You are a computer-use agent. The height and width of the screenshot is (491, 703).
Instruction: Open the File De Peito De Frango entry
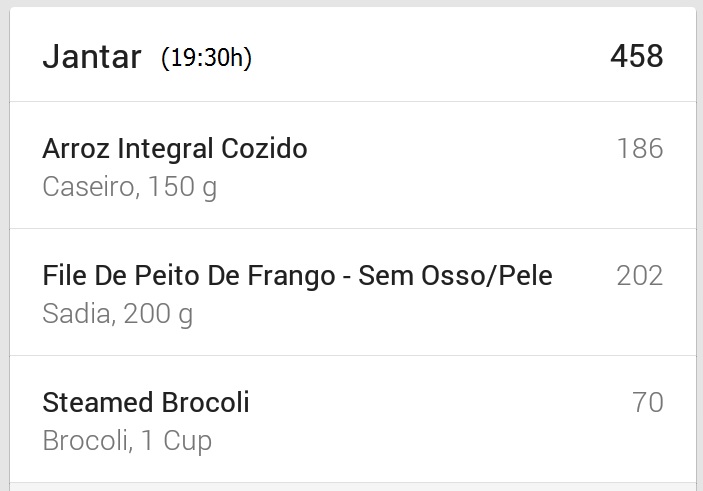pyautogui.click(x=353, y=292)
